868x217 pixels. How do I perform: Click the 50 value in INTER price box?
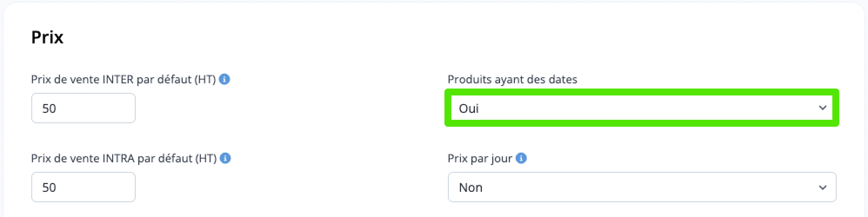(49, 108)
